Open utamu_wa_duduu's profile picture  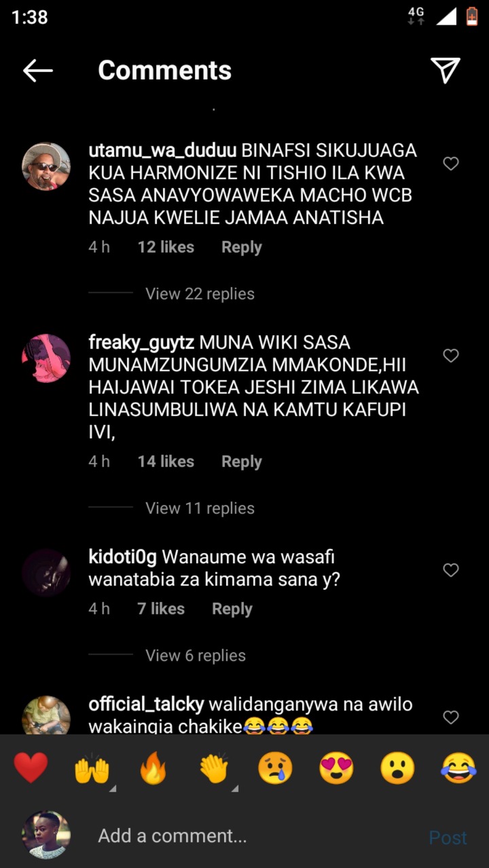tap(46, 166)
